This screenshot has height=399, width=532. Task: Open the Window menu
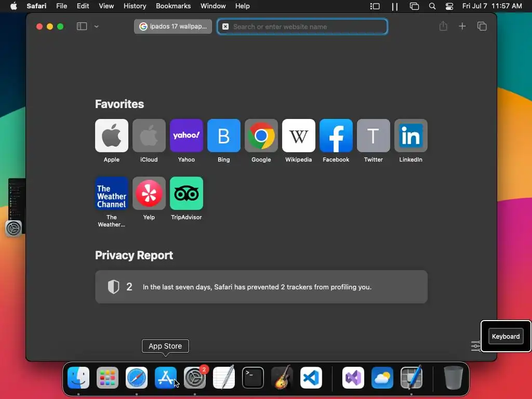[x=213, y=6]
